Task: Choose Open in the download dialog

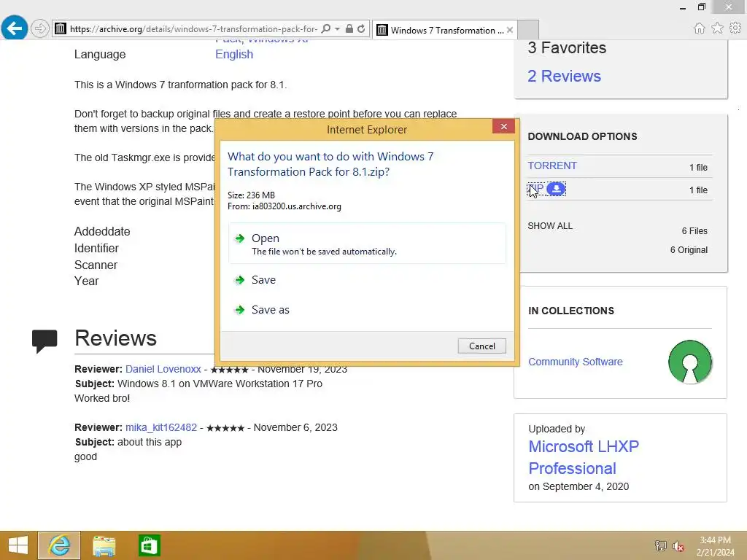Action: click(367, 244)
